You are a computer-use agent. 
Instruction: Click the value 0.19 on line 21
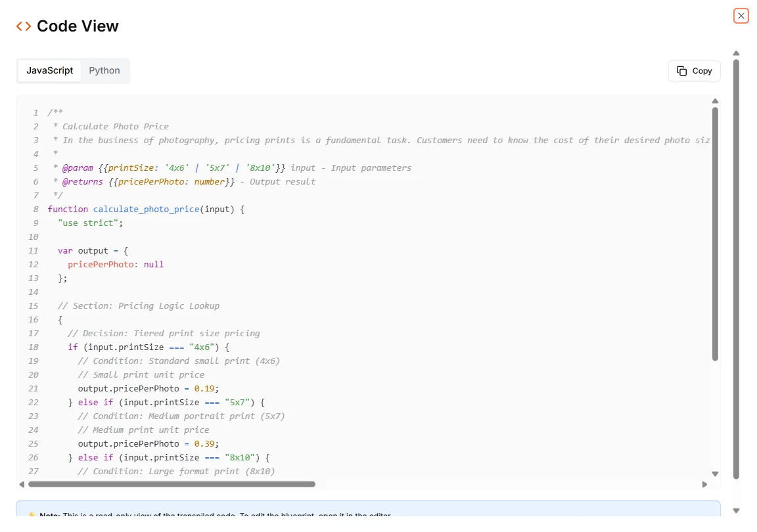[x=204, y=389]
